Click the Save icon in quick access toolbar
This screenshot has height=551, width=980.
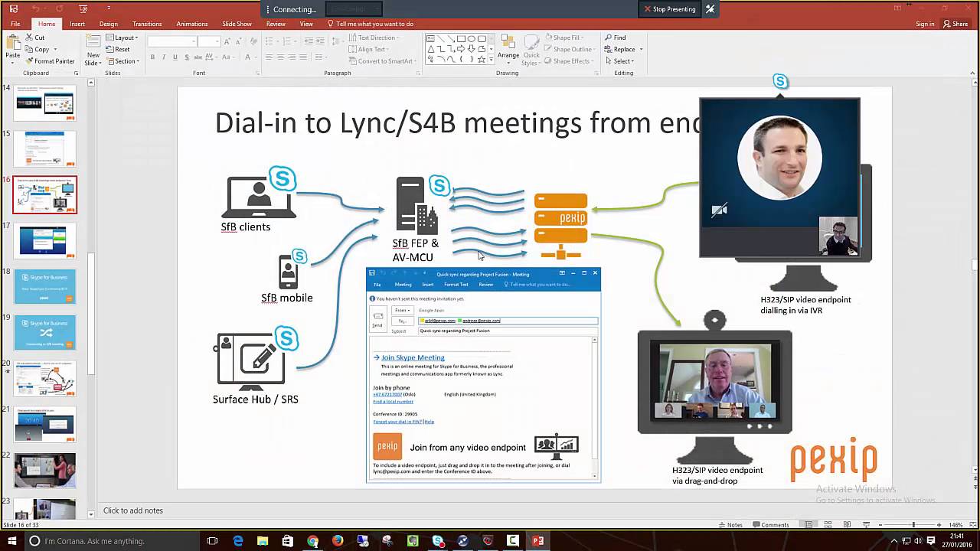pyautogui.click(x=14, y=8)
